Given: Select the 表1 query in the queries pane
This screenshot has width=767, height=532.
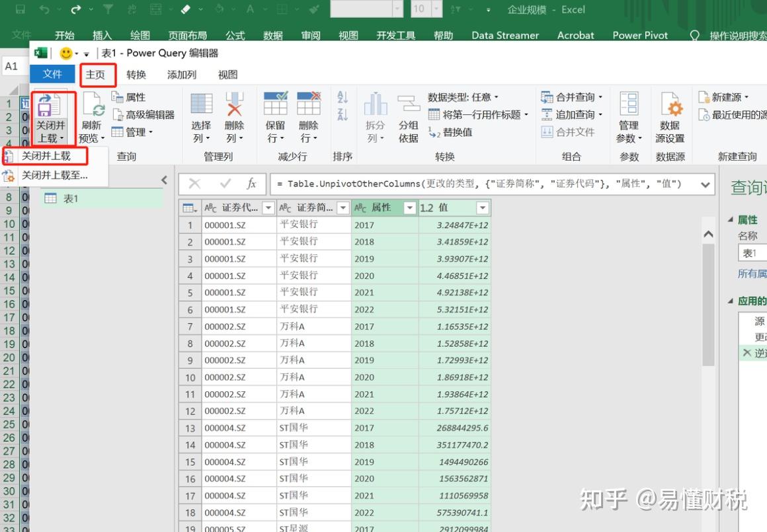Looking at the screenshot, I should [x=70, y=198].
